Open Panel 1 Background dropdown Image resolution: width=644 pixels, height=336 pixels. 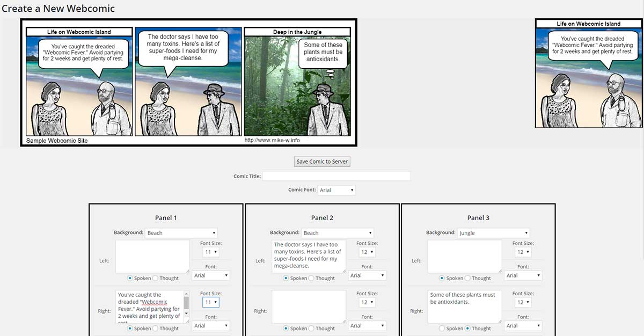[181, 233]
